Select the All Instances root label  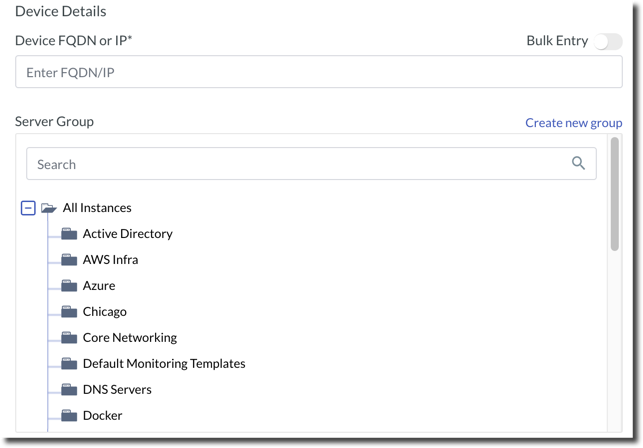coord(97,208)
